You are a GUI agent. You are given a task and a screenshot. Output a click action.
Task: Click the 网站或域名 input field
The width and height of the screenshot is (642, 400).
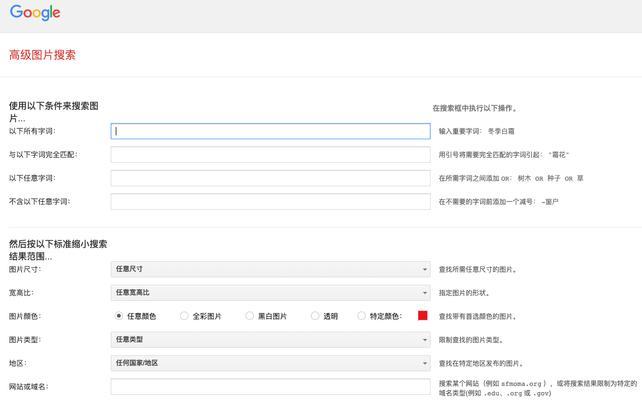(270, 386)
